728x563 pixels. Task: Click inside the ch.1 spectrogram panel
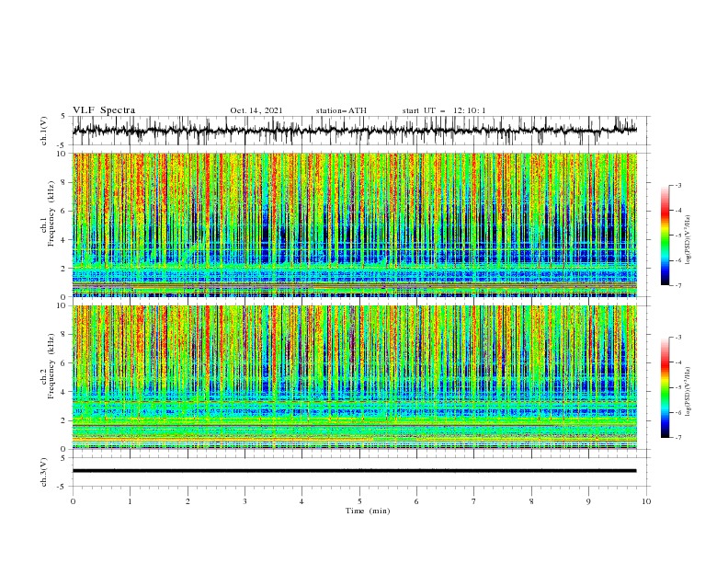[x=355, y=224]
